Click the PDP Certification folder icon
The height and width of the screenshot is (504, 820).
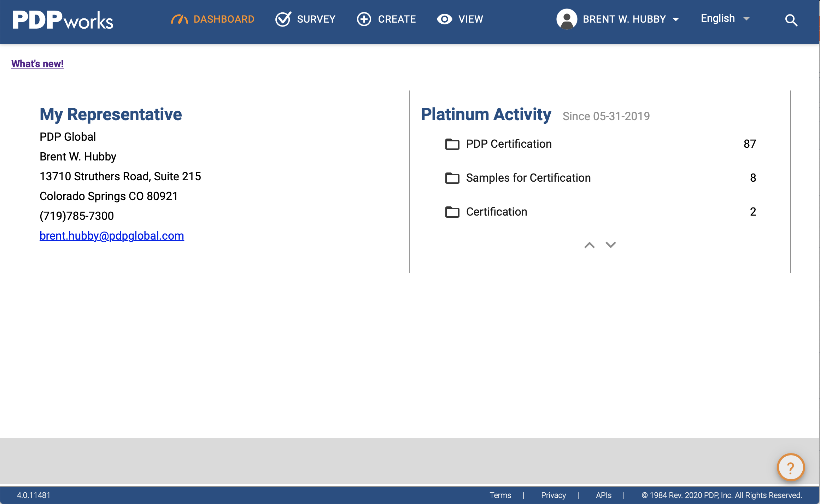coord(452,144)
